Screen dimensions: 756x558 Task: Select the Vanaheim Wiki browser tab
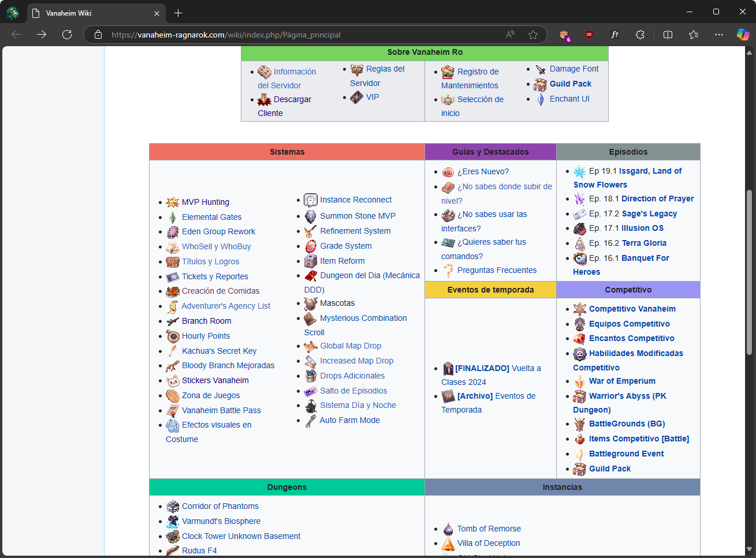click(95, 13)
